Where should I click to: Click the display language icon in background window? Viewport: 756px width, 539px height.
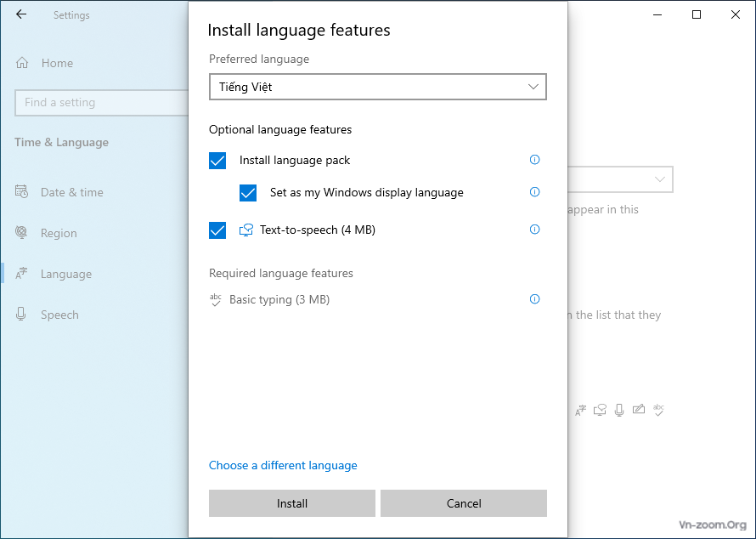(580, 410)
